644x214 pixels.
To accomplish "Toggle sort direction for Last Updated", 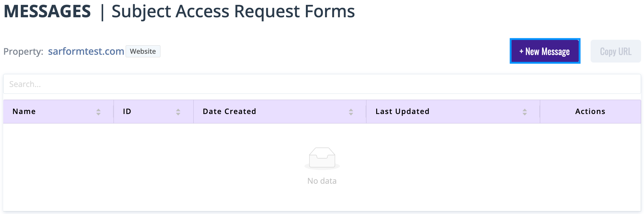I will (525, 111).
